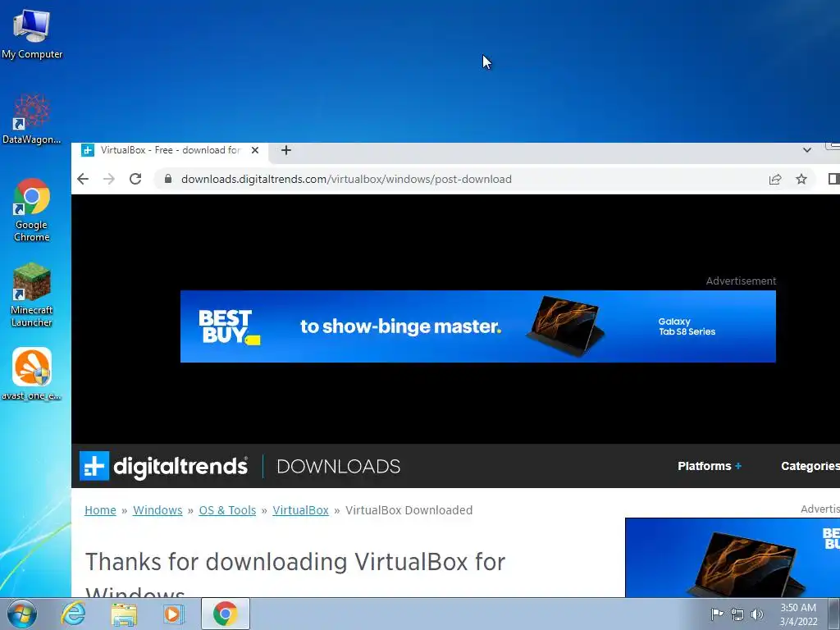Image resolution: width=840 pixels, height=630 pixels.
Task: Click Chrome's forward arrow button
Action: pyautogui.click(x=109, y=179)
